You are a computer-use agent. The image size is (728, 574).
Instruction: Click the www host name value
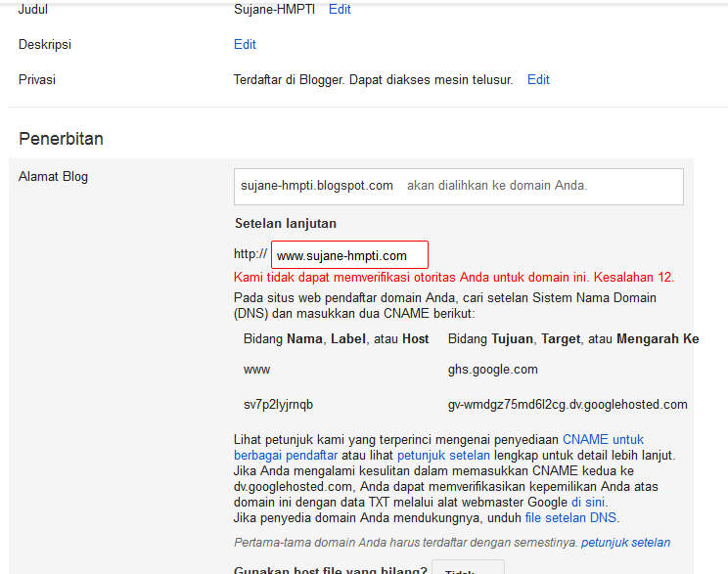(x=256, y=370)
